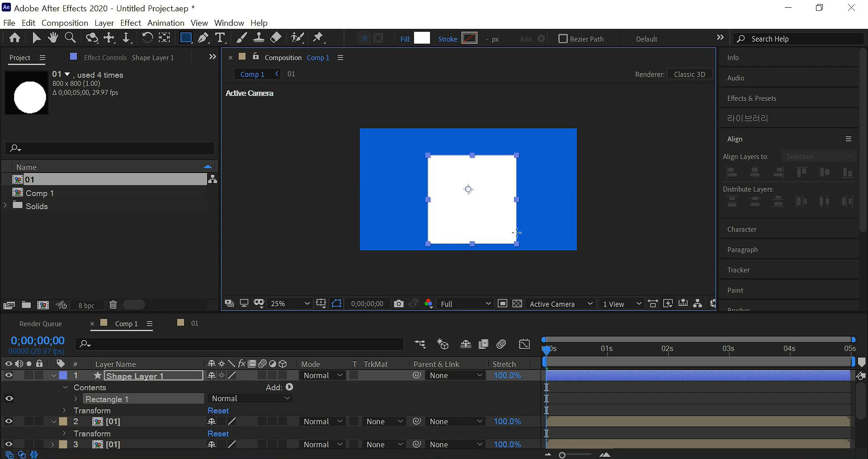
Task: Open composition flowchart icon in viewer
Action: [x=698, y=304]
